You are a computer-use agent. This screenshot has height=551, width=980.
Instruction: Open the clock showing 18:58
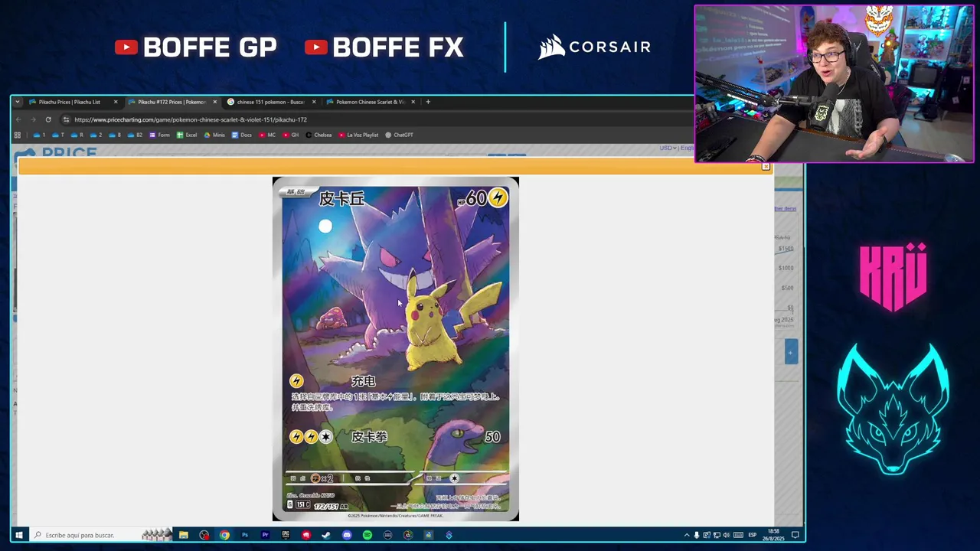pos(773,535)
